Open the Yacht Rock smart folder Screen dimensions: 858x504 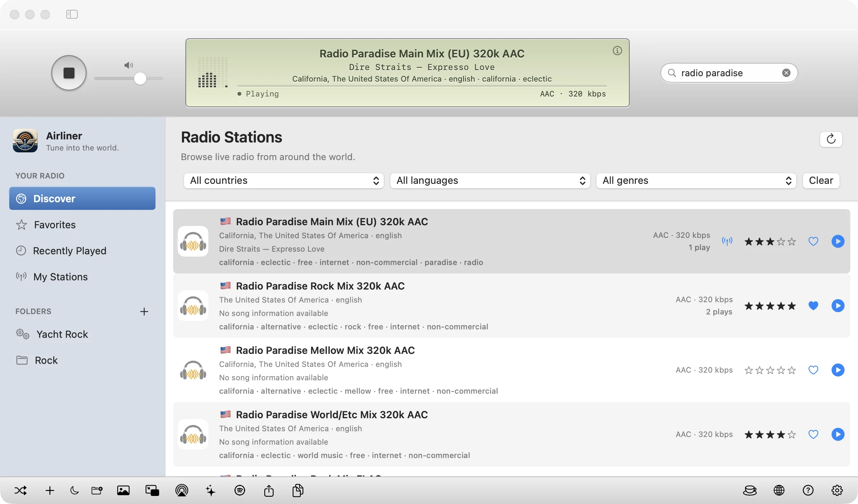pyautogui.click(x=82, y=334)
